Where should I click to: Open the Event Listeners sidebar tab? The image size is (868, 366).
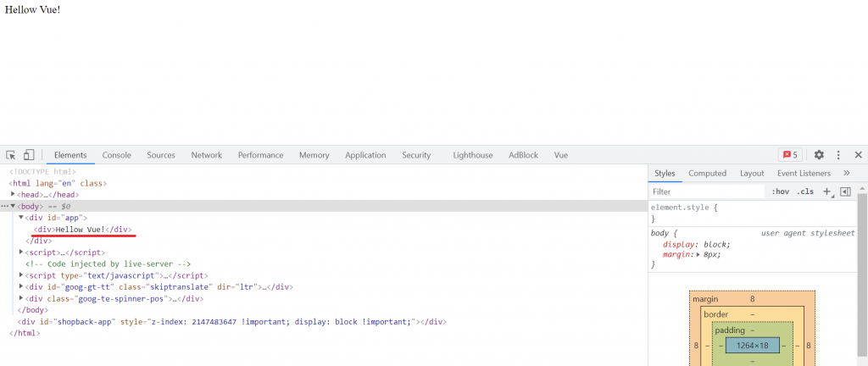[x=804, y=173]
